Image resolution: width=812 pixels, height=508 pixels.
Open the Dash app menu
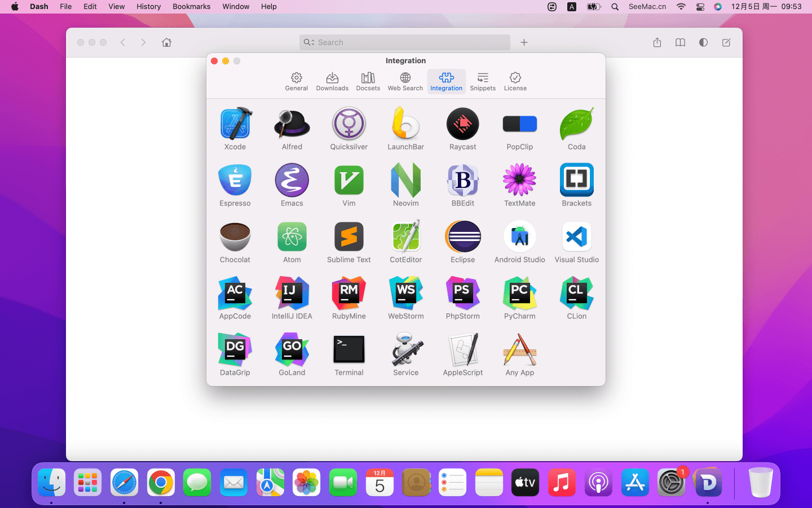pos(39,7)
